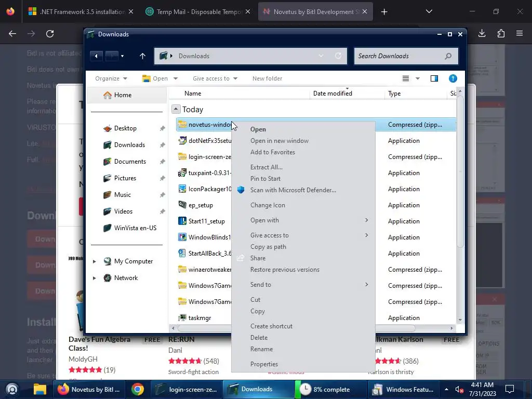The image size is (532, 399).
Task: Select the taskmgr file icon
Action: [182, 317]
